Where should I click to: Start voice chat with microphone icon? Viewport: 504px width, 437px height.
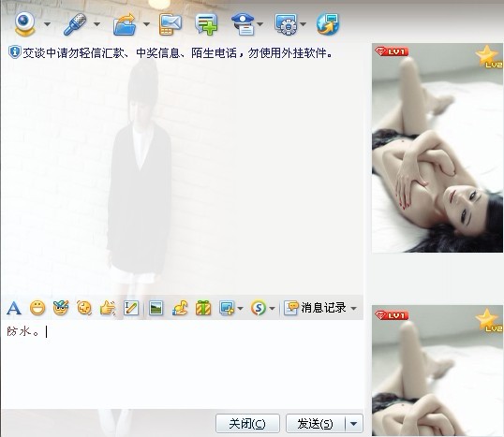(x=75, y=23)
